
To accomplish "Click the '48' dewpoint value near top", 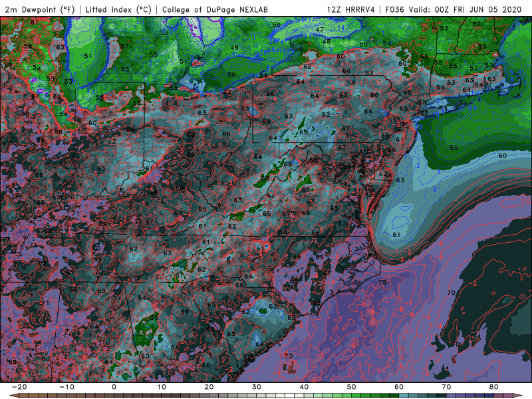I will [x=327, y=41].
